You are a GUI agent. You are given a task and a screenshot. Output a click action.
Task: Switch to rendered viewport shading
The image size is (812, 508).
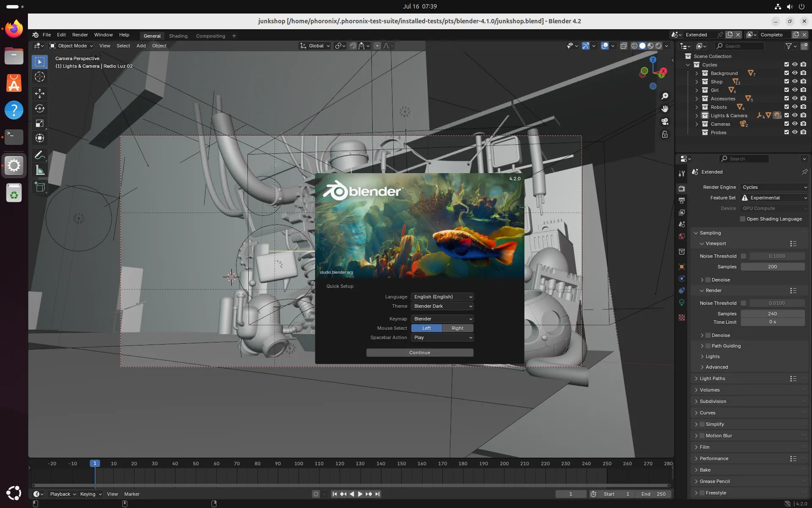[x=658, y=46]
